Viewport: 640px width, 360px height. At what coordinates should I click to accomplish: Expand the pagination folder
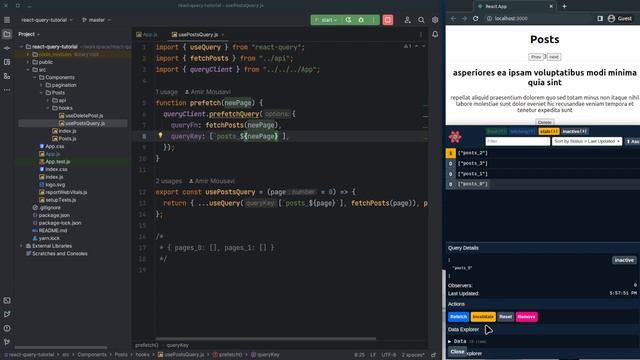click(x=41, y=85)
